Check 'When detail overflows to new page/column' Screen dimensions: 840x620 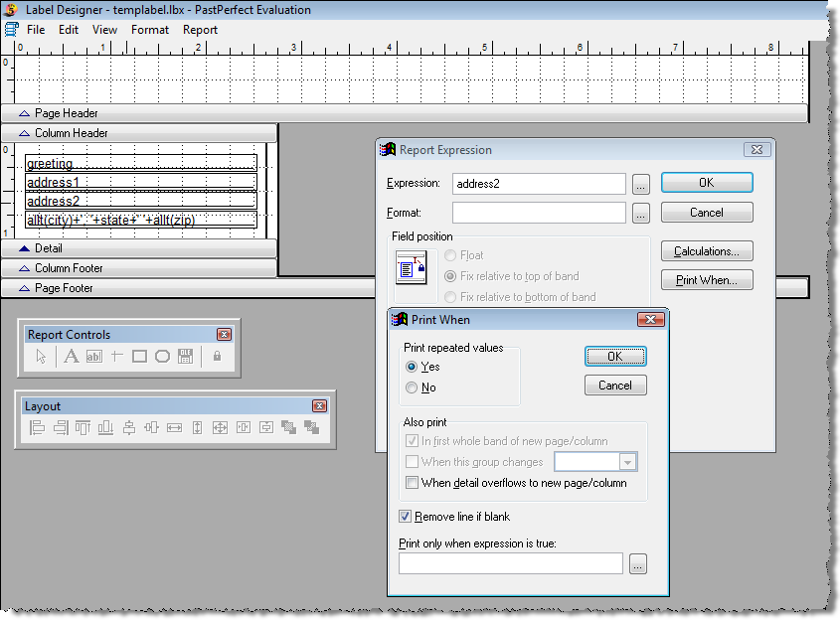(413, 483)
